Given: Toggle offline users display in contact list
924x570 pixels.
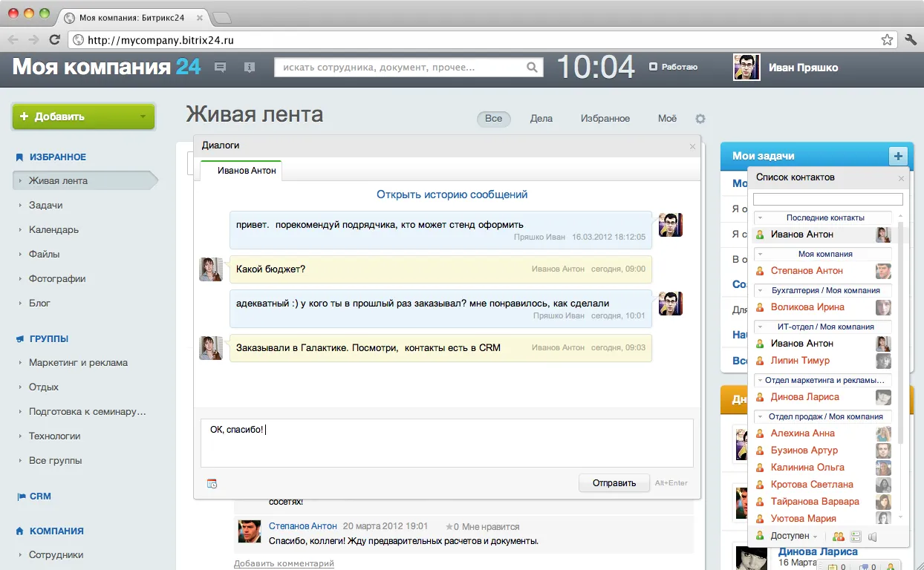Looking at the screenshot, I should pyautogui.click(x=839, y=537).
